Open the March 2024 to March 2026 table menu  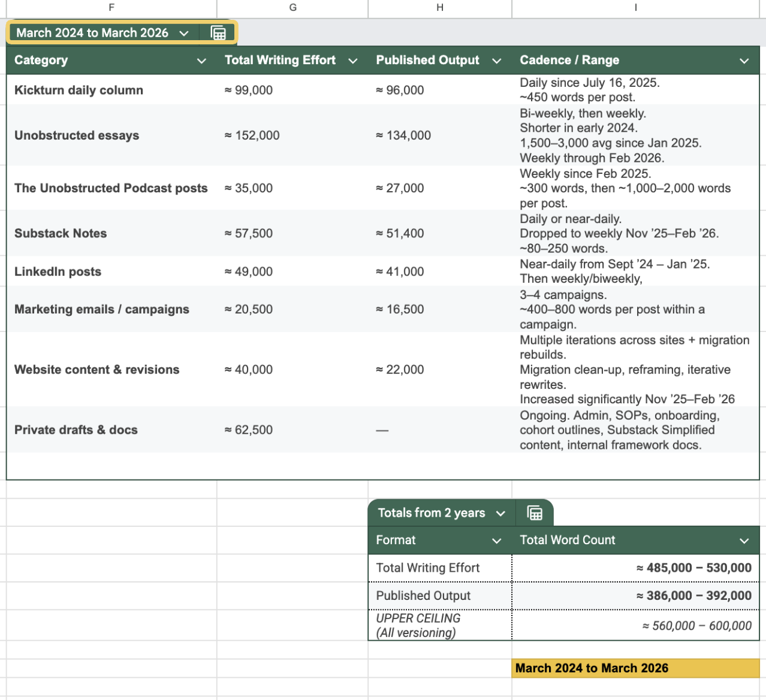(184, 34)
